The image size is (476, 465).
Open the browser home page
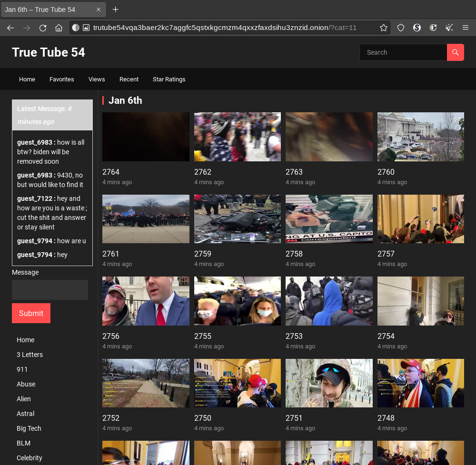tap(59, 28)
